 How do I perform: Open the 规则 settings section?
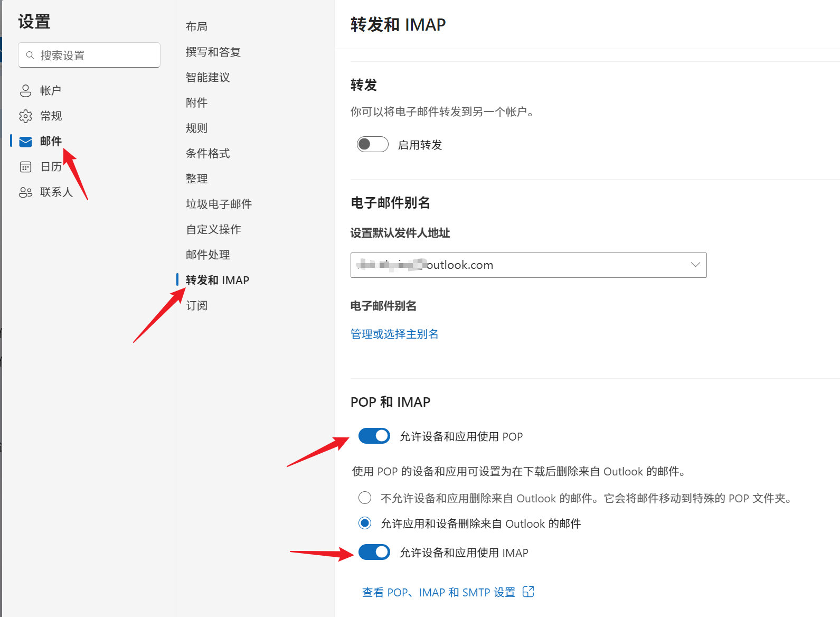(x=196, y=128)
